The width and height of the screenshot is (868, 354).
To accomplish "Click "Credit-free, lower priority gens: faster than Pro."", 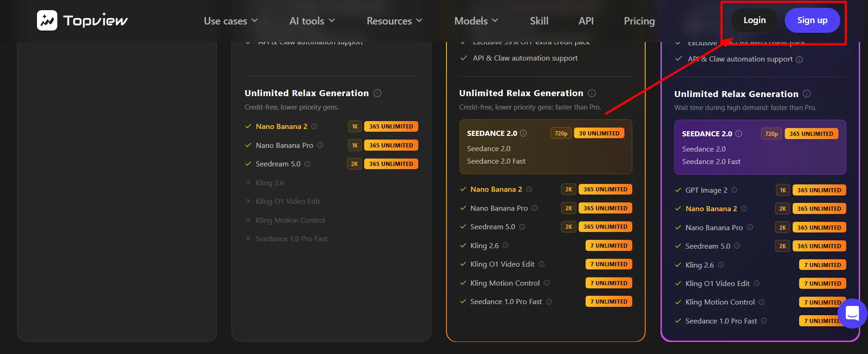I will click(530, 107).
